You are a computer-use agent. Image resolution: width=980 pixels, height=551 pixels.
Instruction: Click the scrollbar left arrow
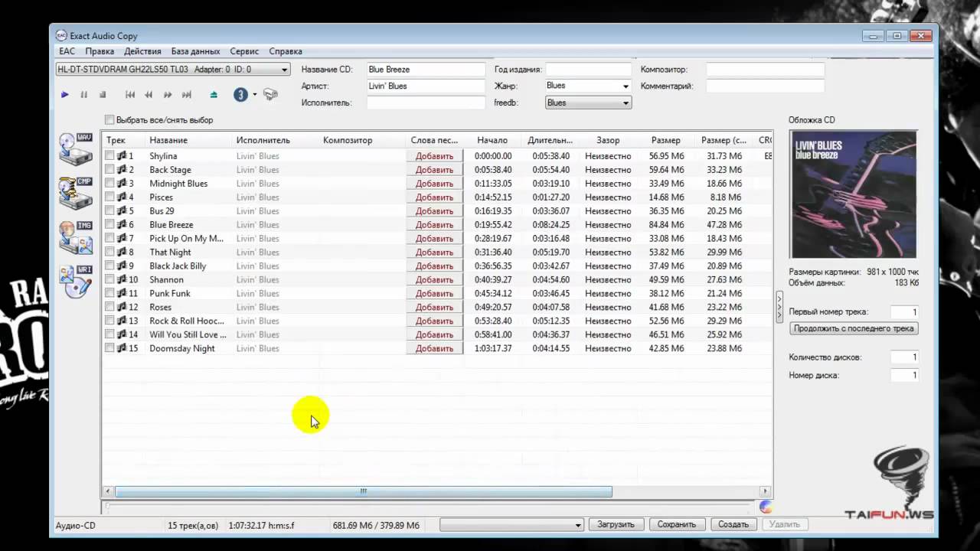[x=108, y=491]
